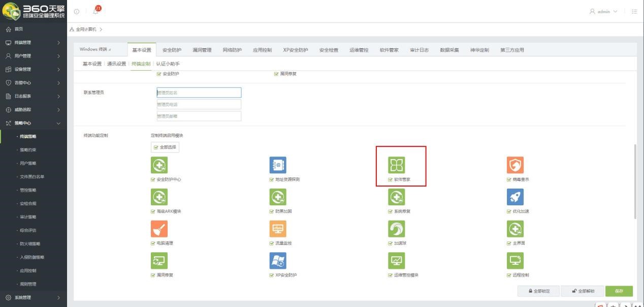The height and width of the screenshot is (307, 644).
Task: Click the 加速球 module icon
Action: point(396,229)
